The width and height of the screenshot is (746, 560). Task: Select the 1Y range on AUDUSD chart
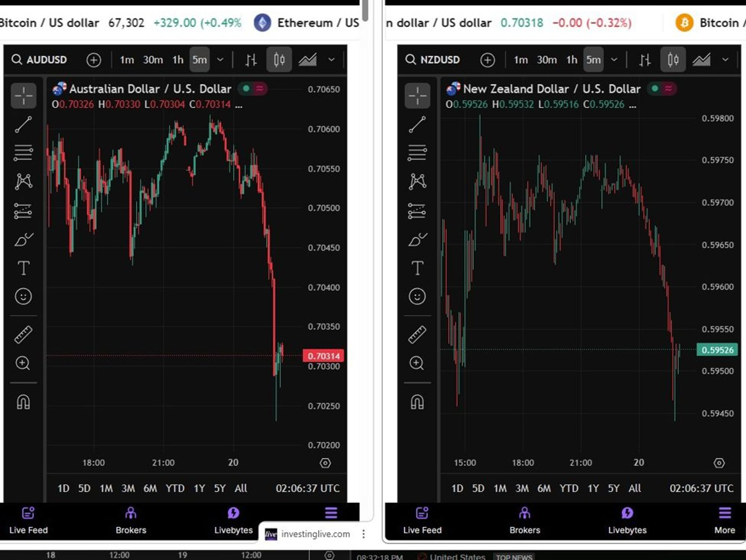point(199,488)
